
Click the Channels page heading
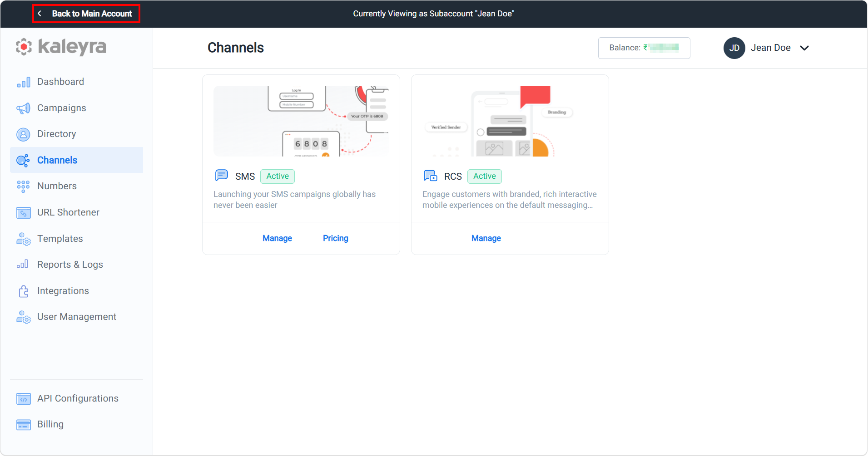[236, 48]
